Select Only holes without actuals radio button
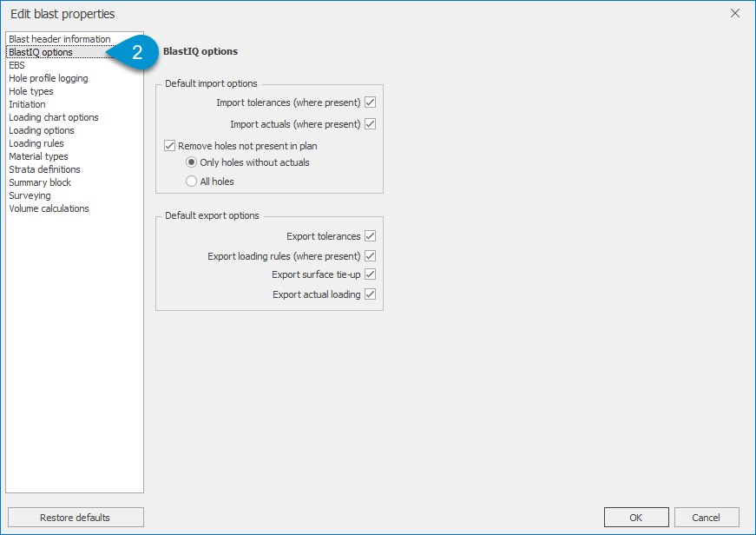Image resolution: width=756 pixels, height=535 pixels. point(192,162)
